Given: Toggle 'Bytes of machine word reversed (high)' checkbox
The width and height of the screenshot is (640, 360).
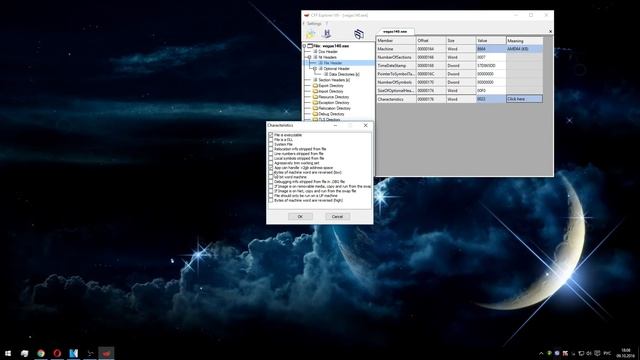Looking at the screenshot, I should point(271,200).
